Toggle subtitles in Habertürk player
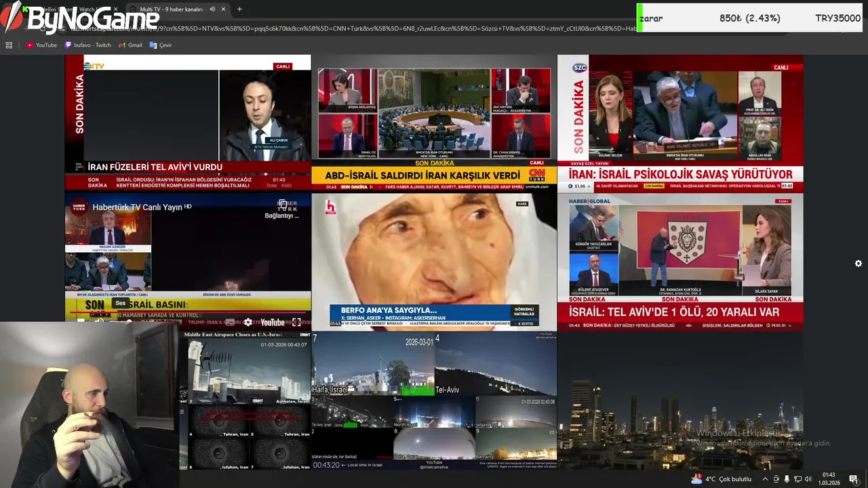 pos(230,323)
